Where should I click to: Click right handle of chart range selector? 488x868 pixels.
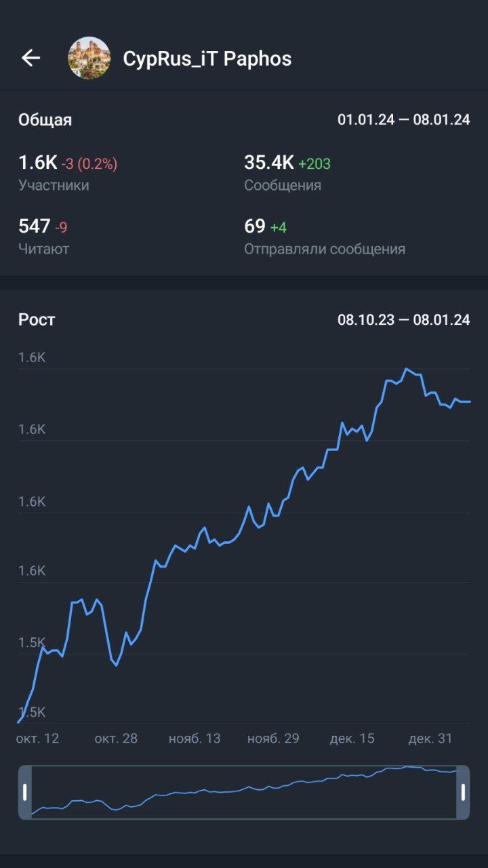coord(463,792)
